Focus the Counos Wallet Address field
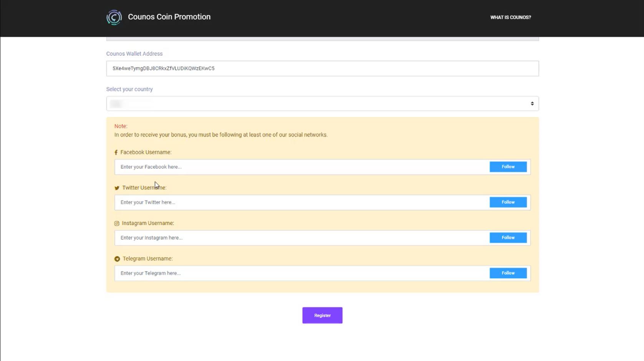 click(322, 68)
